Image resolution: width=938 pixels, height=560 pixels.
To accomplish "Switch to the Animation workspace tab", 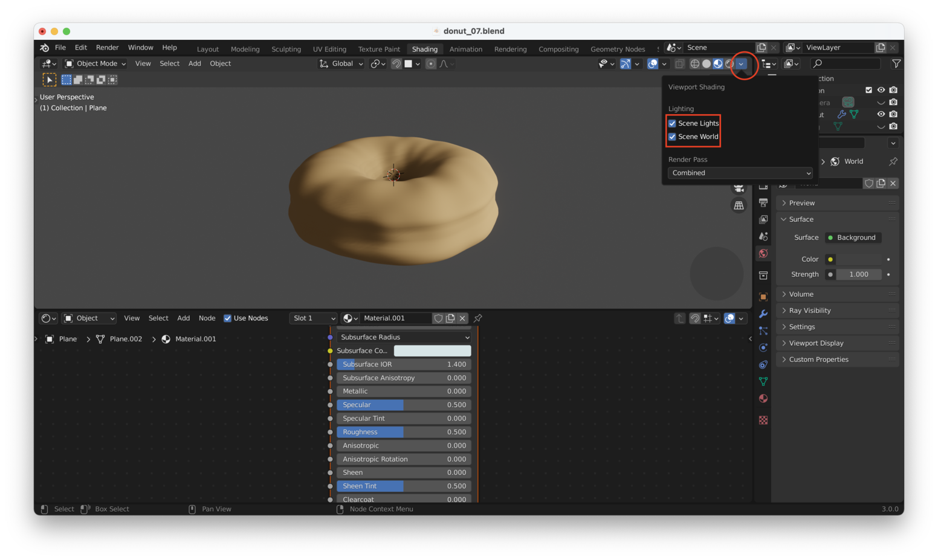I will pyautogui.click(x=465, y=49).
